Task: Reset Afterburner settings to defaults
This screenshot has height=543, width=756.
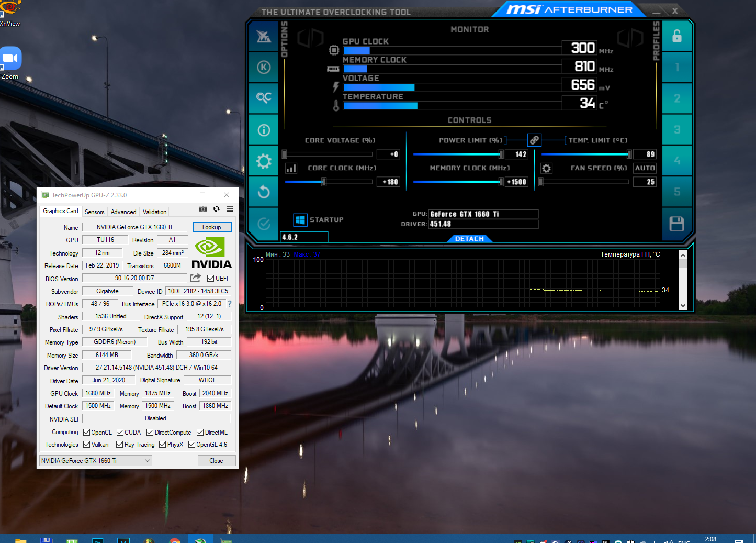Action: [264, 192]
